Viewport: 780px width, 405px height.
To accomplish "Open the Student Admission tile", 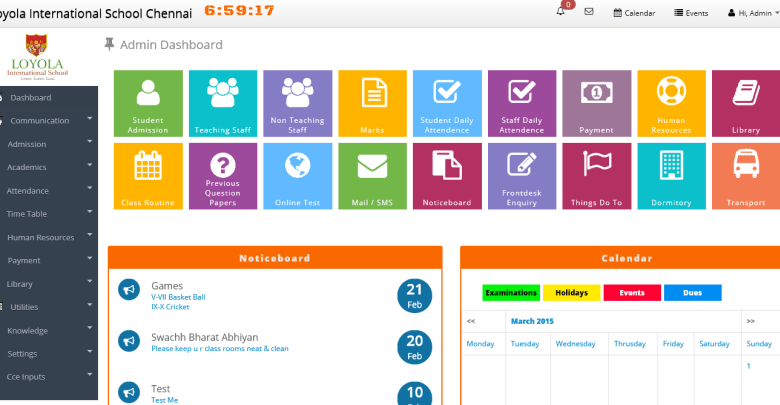I will [148, 104].
